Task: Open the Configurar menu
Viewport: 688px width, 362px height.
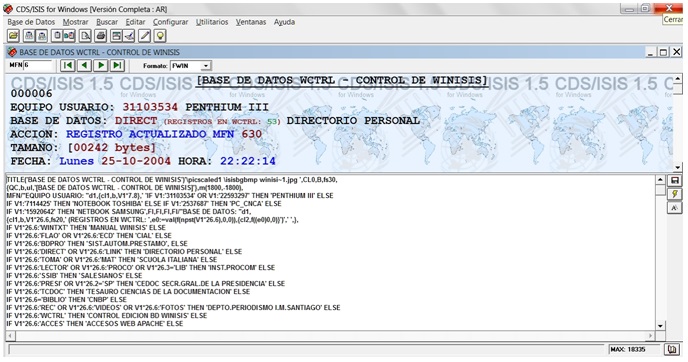Action: [170, 22]
